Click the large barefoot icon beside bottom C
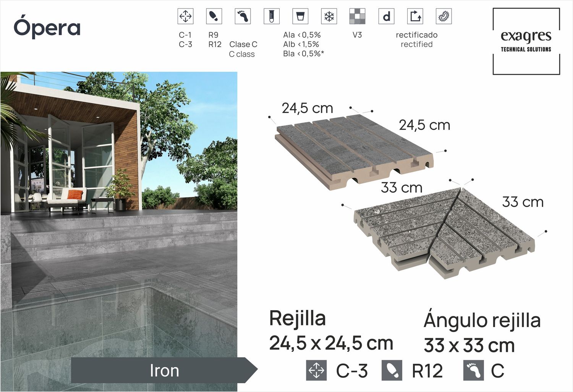 coord(473,370)
